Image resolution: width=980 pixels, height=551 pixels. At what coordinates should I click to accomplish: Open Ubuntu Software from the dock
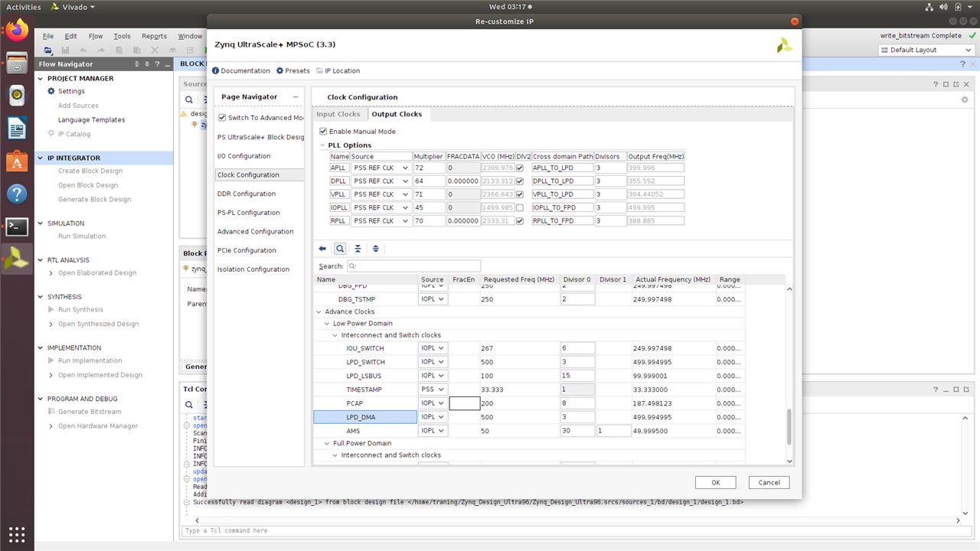(17, 161)
